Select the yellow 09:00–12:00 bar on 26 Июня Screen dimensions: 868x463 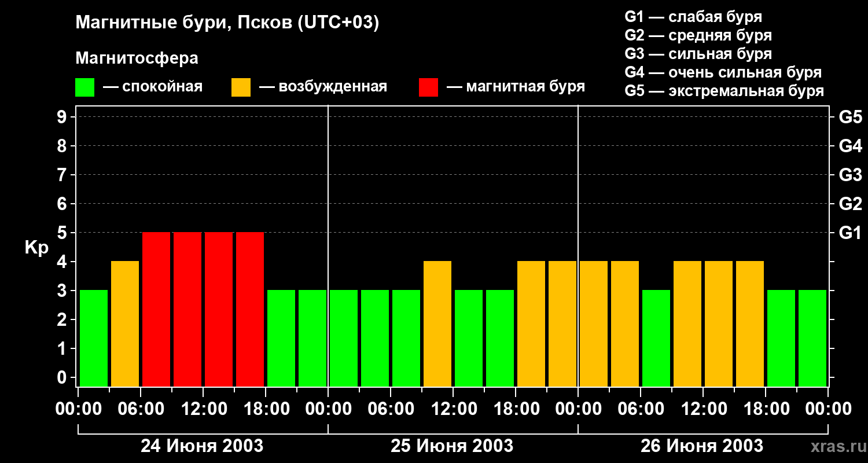(x=687, y=324)
